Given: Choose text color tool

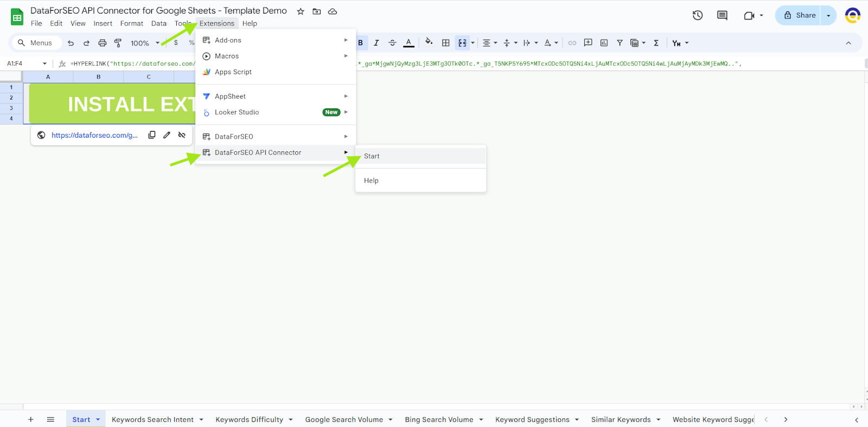Looking at the screenshot, I should pyautogui.click(x=409, y=43).
